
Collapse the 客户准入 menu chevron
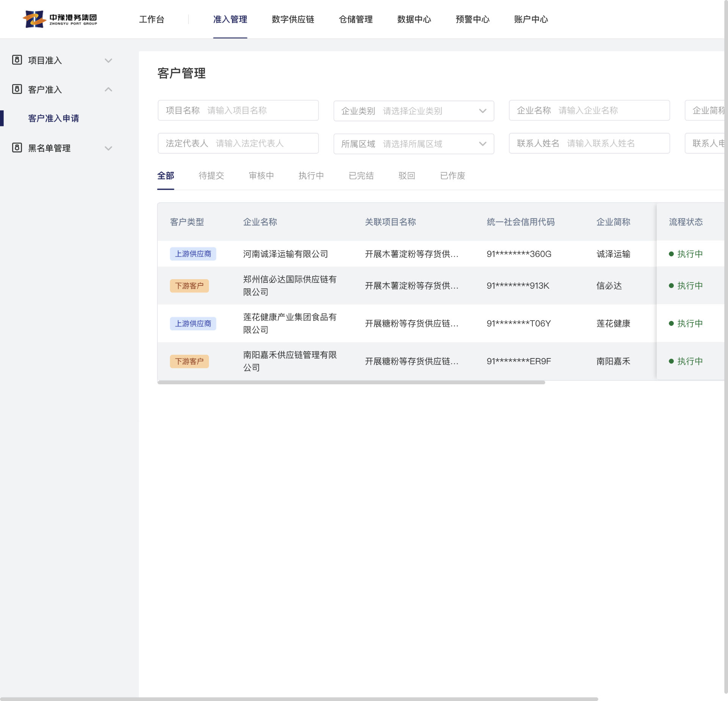point(108,90)
